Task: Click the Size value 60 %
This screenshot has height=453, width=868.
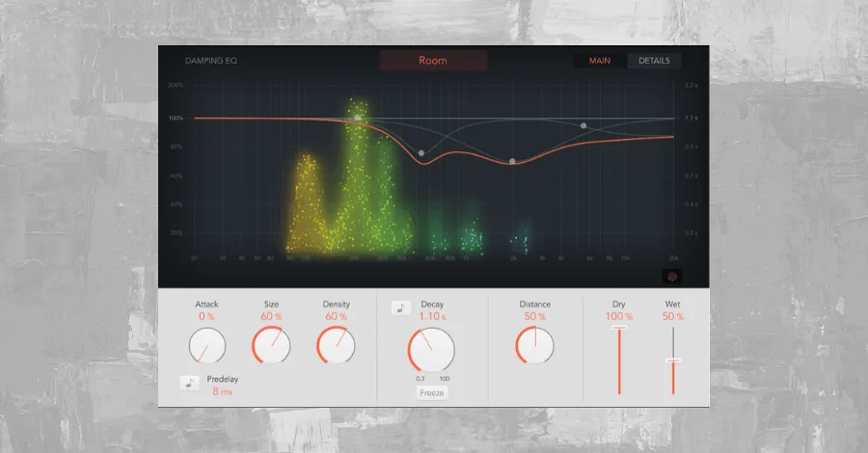Action: pos(271,316)
